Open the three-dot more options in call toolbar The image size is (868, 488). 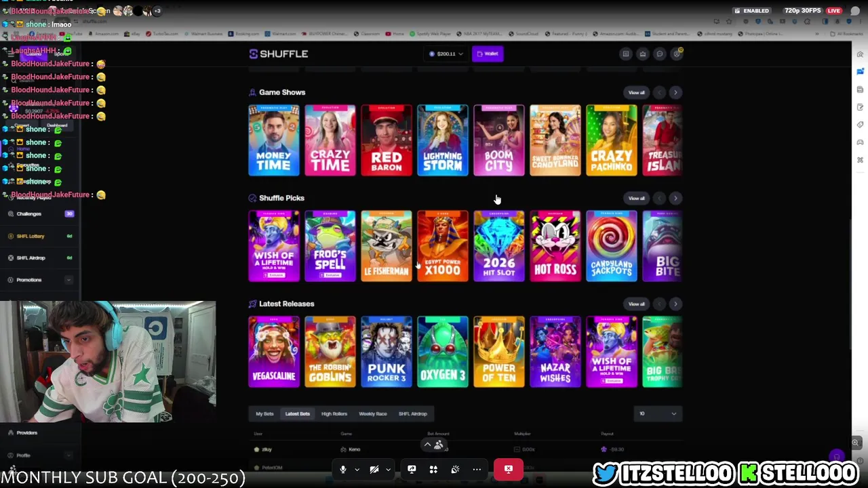click(x=477, y=469)
